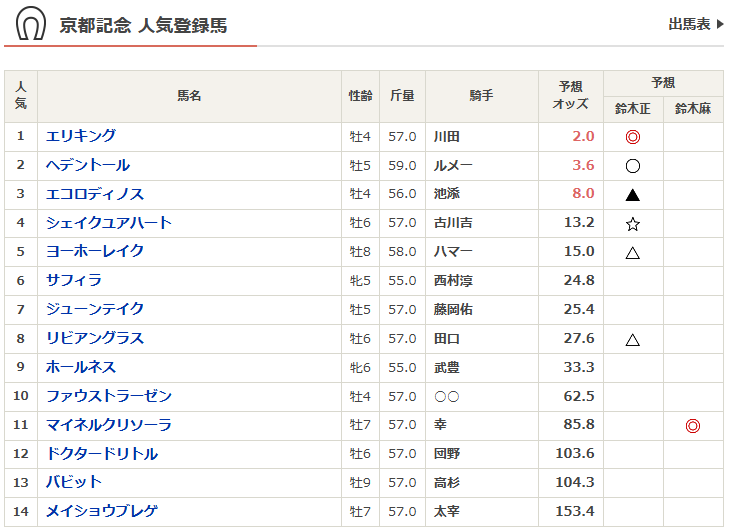Click the double circle mark for マイネルクリソーラ
This screenshot has width=729, height=531.
(692, 426)
